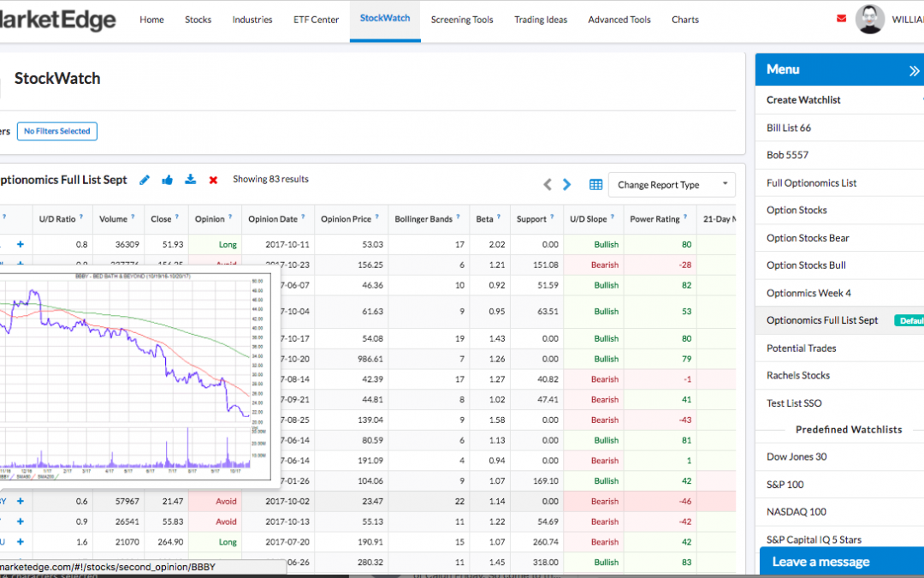Delete watchlist using the red X icon
Screen dimensions: 924x578
point(213,180)
